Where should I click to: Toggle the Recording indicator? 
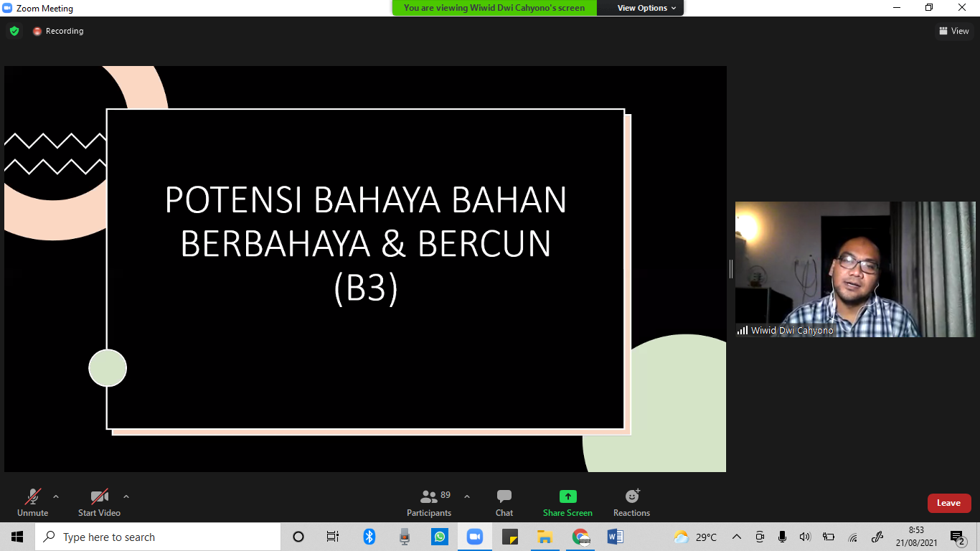[x=58, y=31]
